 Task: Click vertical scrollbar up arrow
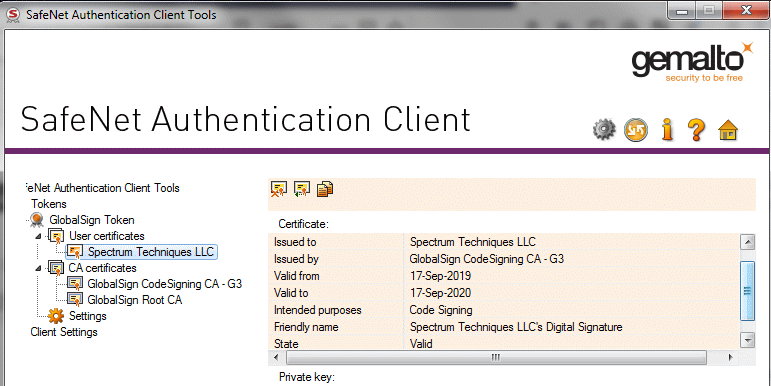(x=747, y=241)
